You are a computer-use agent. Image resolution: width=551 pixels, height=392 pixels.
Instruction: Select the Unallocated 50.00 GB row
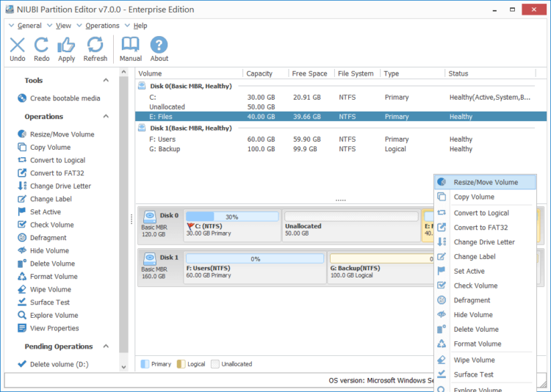340,106
